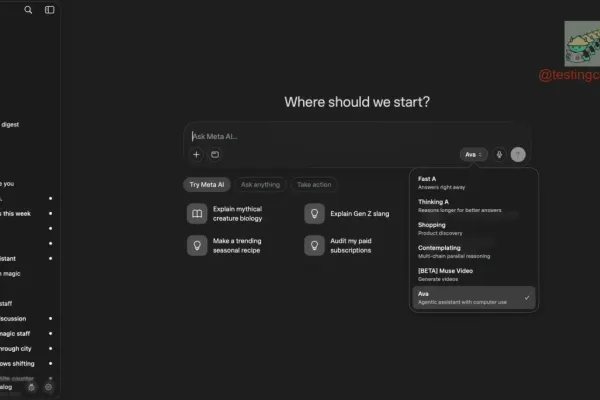Open sidebar chat ending in "ows shifting"
The image size is (600, 400).
[x=26, y=364]
